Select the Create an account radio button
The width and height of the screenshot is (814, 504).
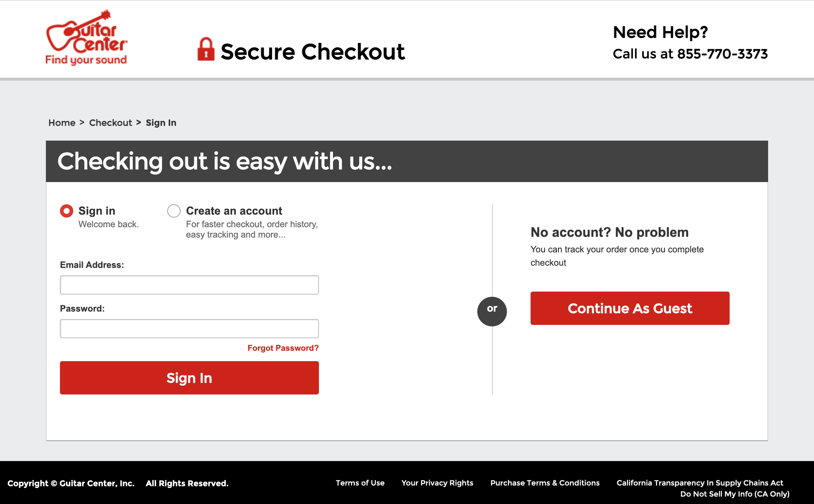tap(174, 211)
